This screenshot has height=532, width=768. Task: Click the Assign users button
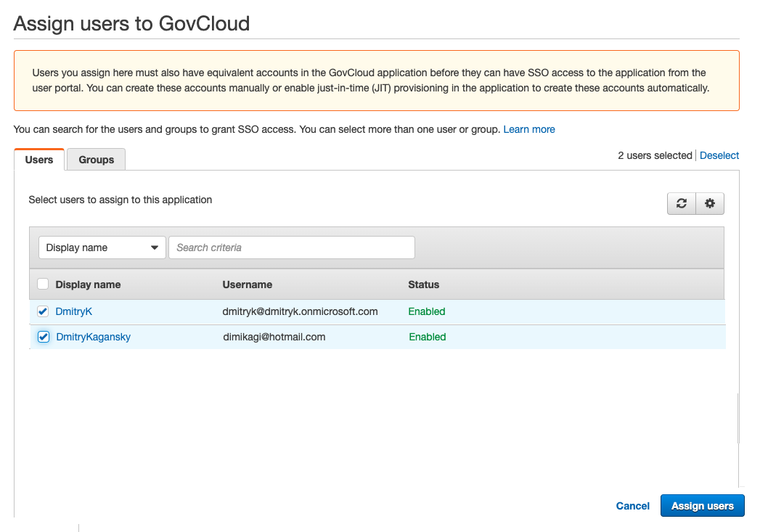(x=703, y=506)
